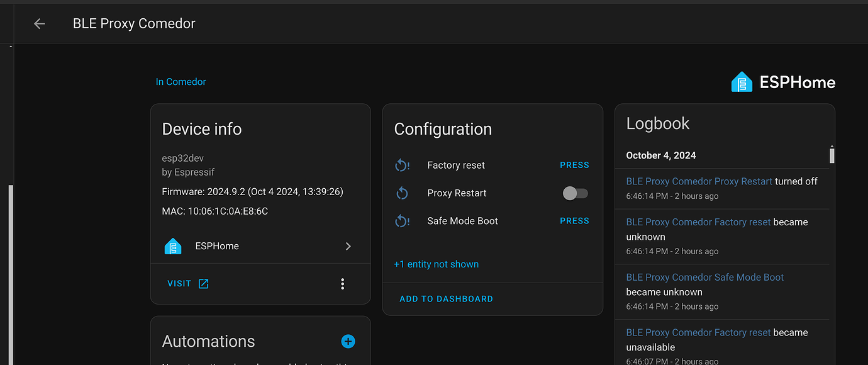Screen dimensions: 868x365
Task: Go back using the arrow icon
Action: [x=40, y=24]
